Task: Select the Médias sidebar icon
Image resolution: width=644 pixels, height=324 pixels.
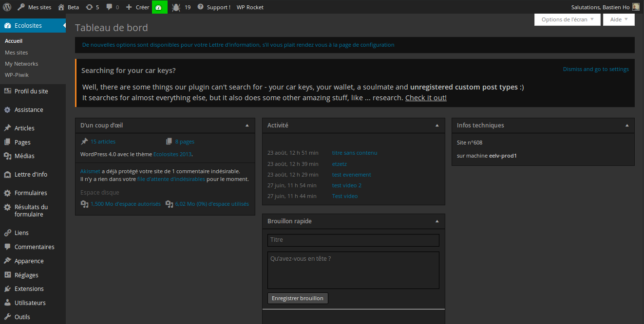Action: click(7, 156)
